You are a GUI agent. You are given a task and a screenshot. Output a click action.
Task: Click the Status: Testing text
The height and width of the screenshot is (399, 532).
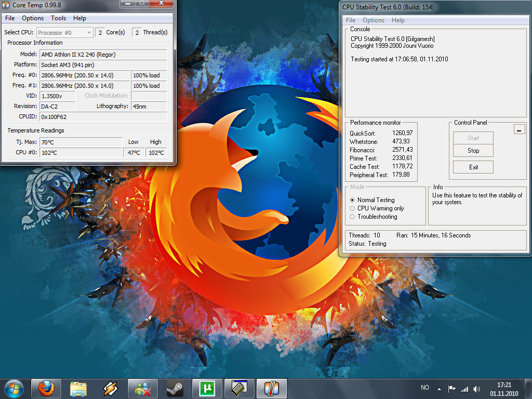click(x=367, y=244)
